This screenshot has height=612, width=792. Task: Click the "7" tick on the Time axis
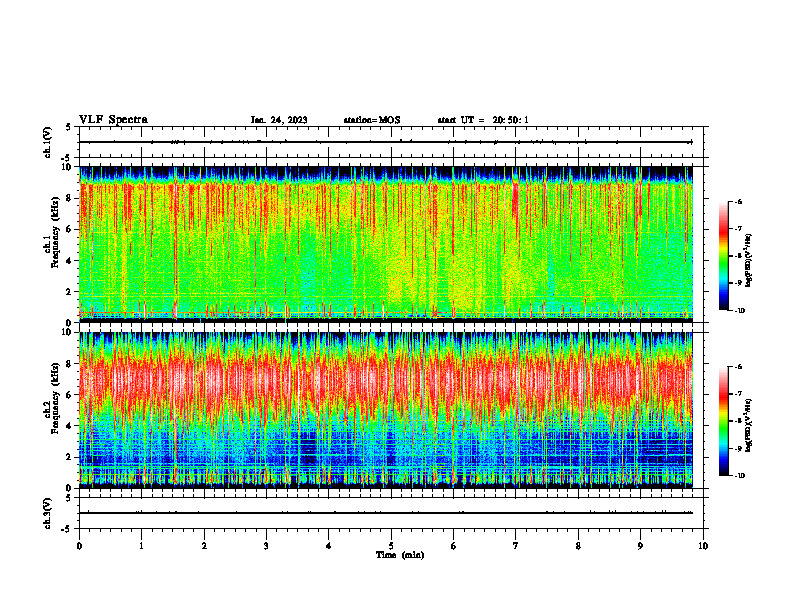516,546
